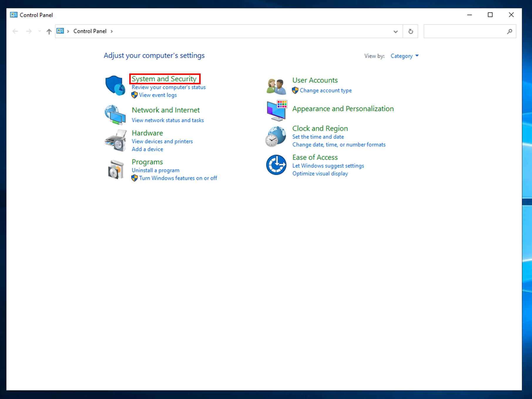
Task: Select the Control Panel breadcrumb
Action: [90, 31]
